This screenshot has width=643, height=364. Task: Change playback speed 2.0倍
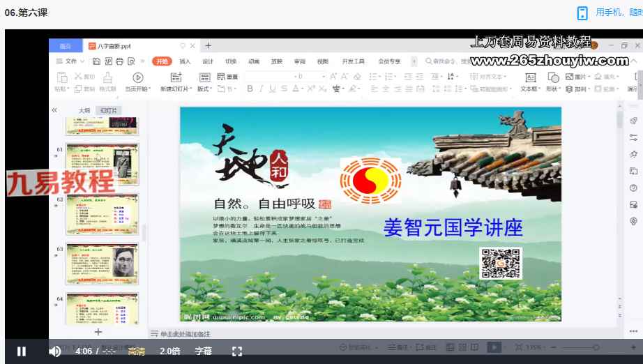point(169,351)
